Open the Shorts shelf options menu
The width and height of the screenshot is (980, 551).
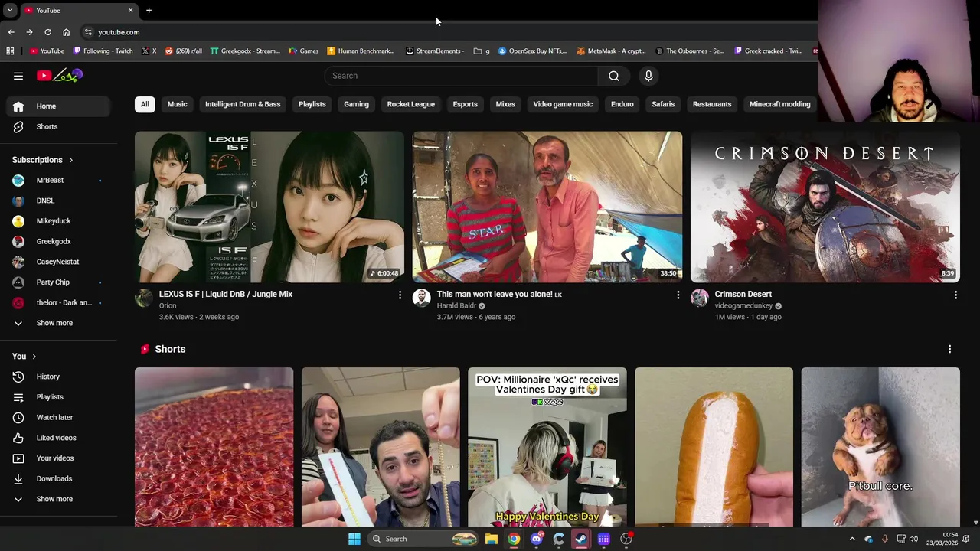point(949,349)
